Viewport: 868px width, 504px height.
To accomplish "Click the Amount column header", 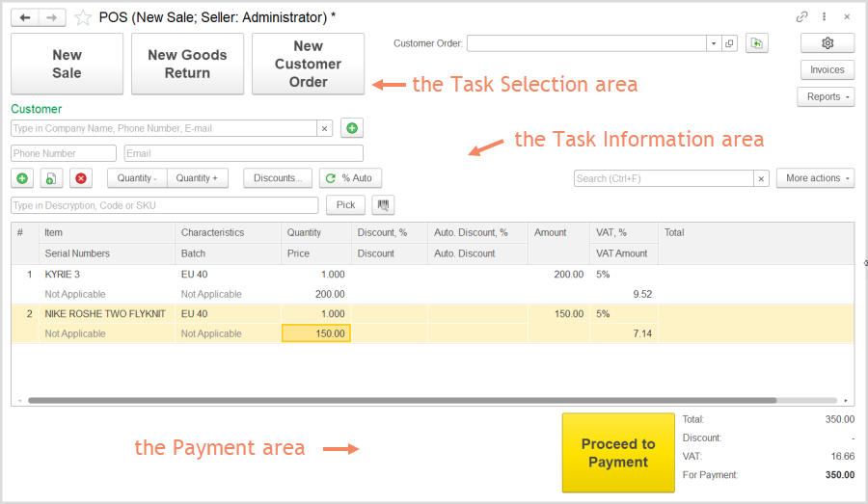I will 559,244.
